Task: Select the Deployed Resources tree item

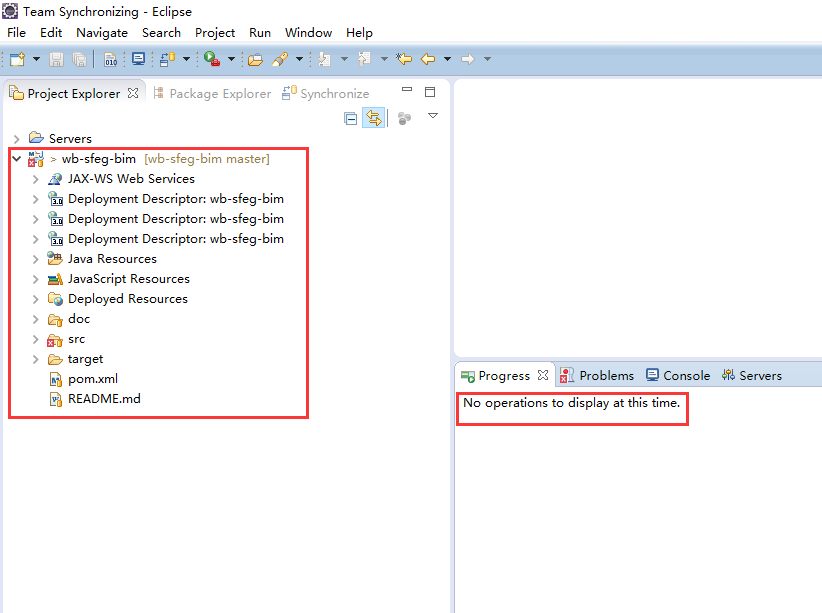Action: 118,298
